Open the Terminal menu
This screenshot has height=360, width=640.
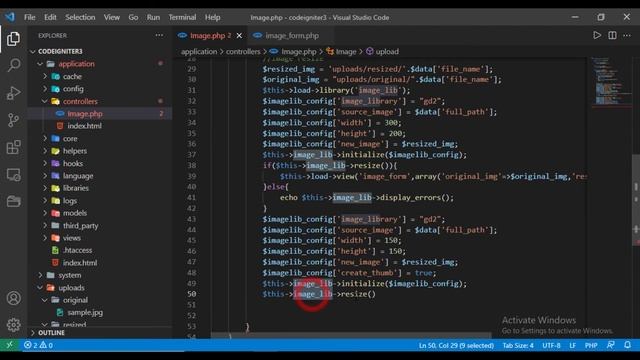[x=182, y=17]
